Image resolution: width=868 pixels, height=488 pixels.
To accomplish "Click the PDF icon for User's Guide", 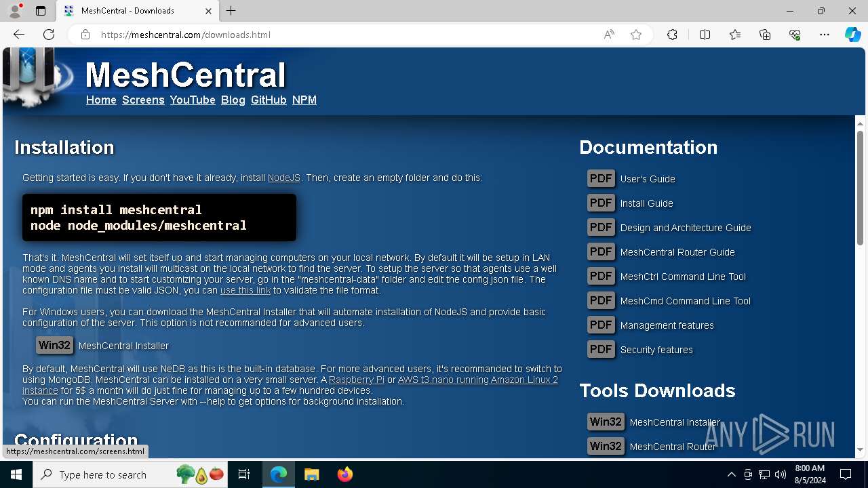I will click(x=601, y=178).
